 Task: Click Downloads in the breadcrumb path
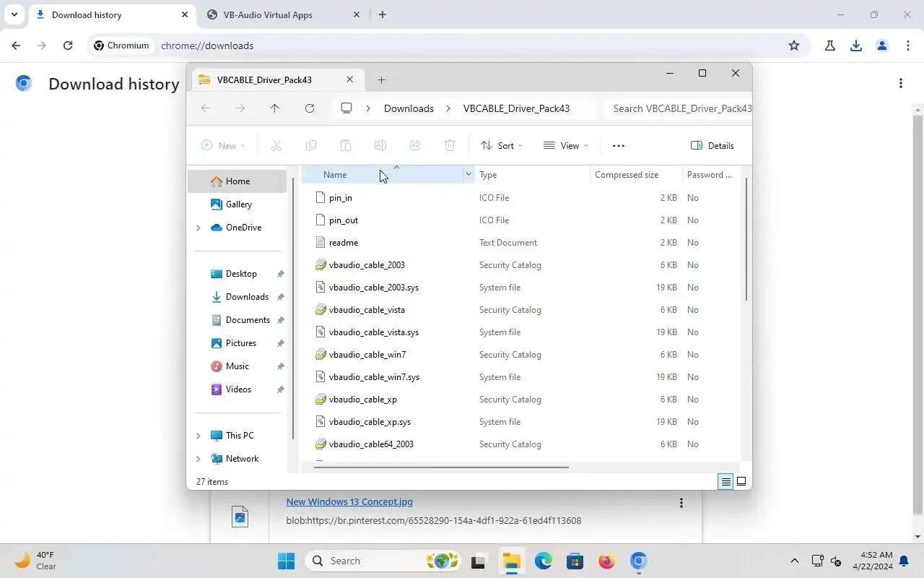(409, 108)
